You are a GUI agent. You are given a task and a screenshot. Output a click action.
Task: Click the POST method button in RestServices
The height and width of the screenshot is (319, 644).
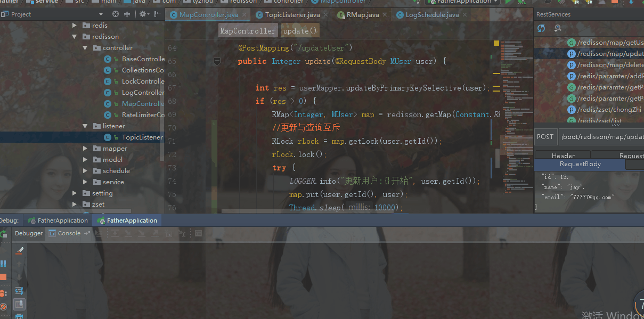[545, 137]
